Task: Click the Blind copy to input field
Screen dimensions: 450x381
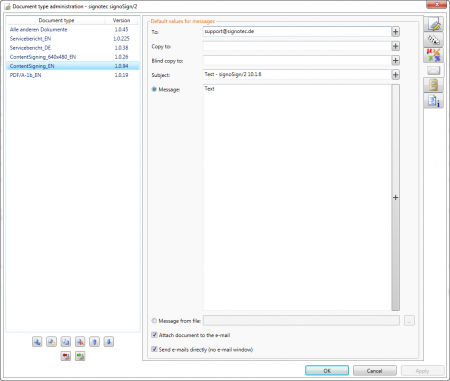Action: tap(297, 60)
